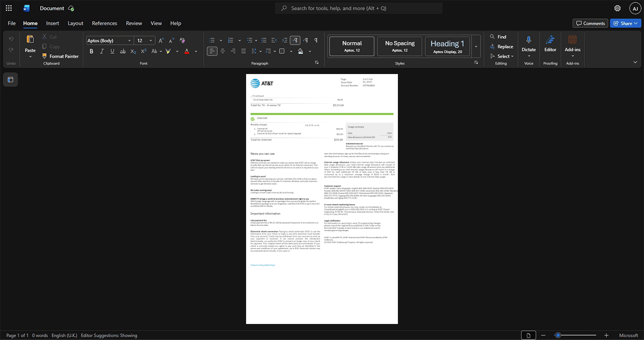The height and width of the screenshot is (340, 644).
Task: Expand the styles gallery
Action: [476, 46]
